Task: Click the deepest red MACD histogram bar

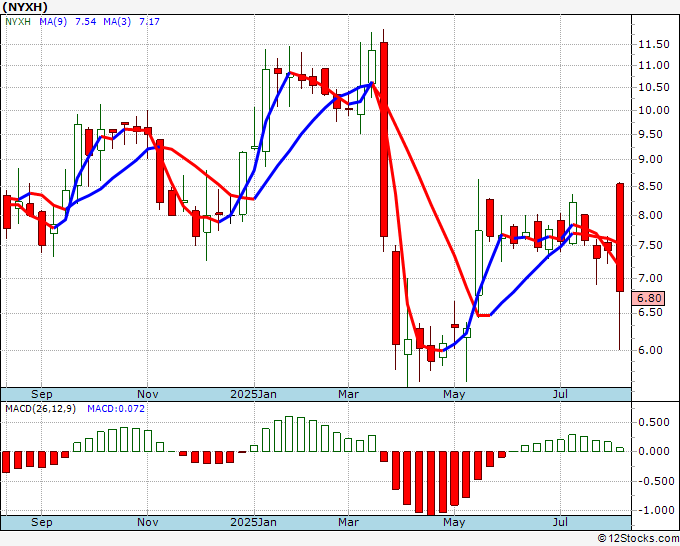Action: 431,484
